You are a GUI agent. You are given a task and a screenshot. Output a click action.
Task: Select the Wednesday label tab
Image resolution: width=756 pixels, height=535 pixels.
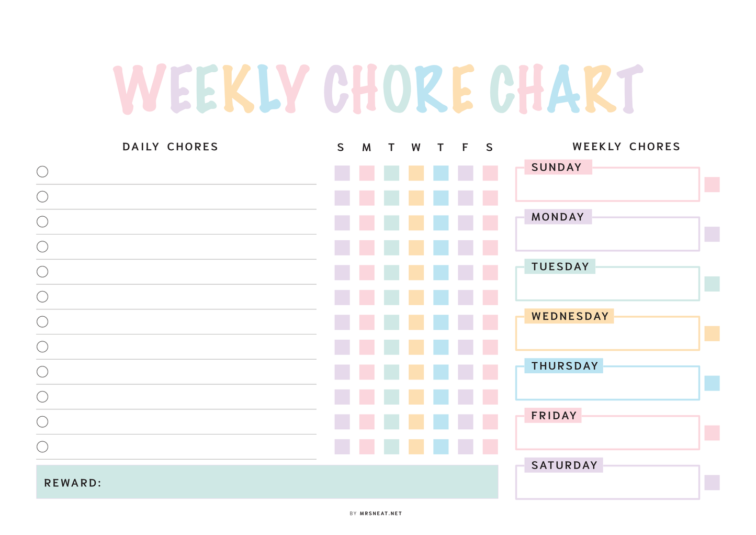[569, 316]
